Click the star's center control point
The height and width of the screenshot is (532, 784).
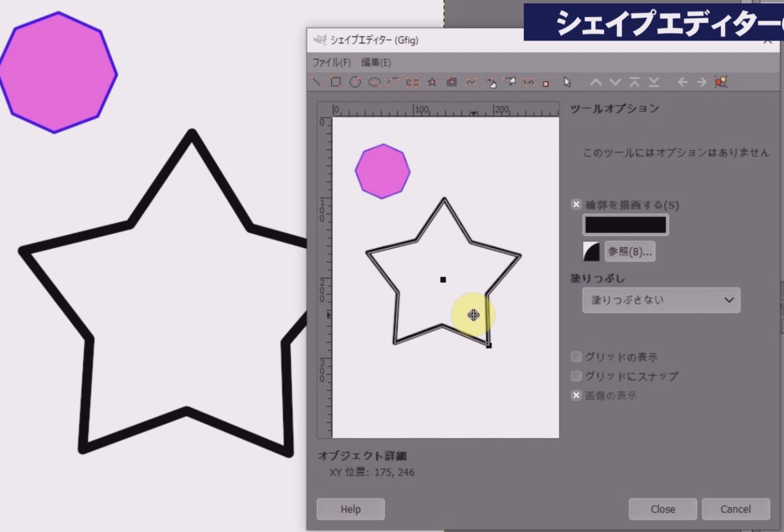443,280
